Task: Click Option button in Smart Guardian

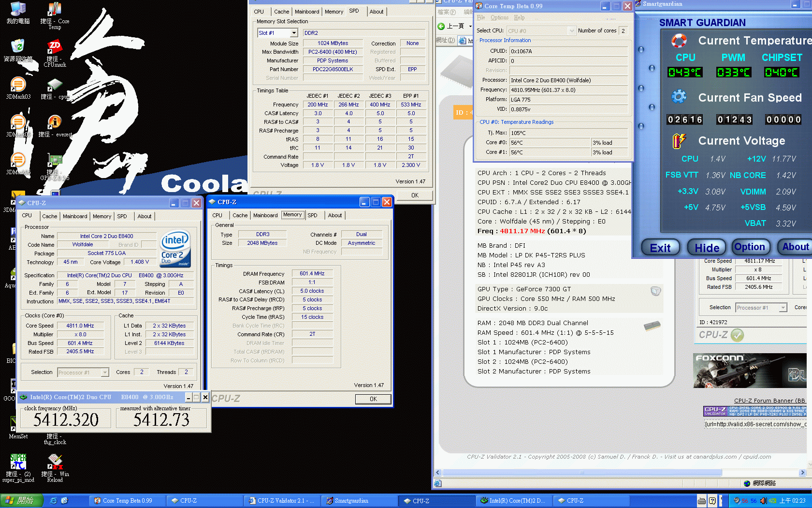Action: click(x=750, y=247)
